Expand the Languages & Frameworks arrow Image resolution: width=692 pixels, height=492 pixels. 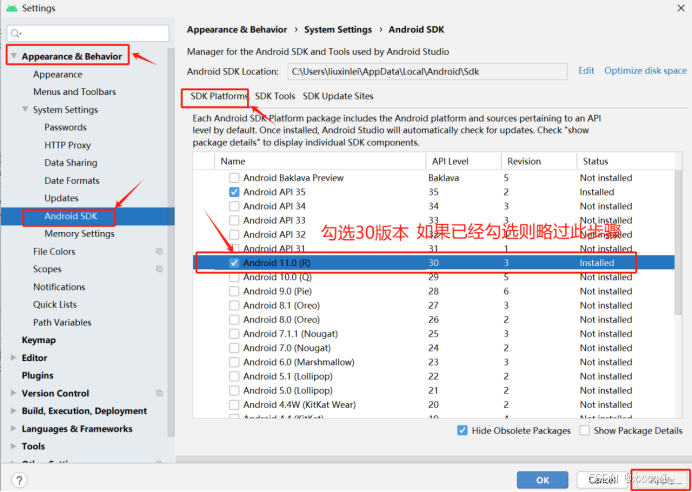[x=14, y=429]
